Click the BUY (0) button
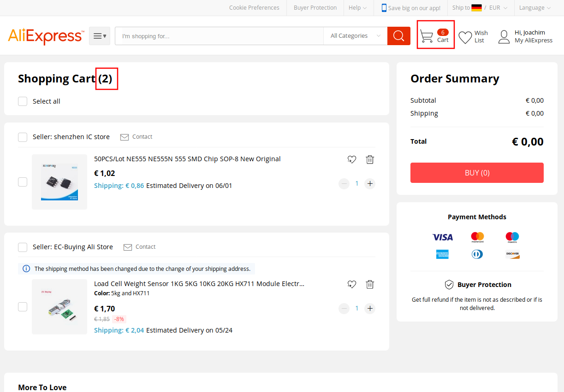This screenshot has width=564, height=392. [477, 173]
